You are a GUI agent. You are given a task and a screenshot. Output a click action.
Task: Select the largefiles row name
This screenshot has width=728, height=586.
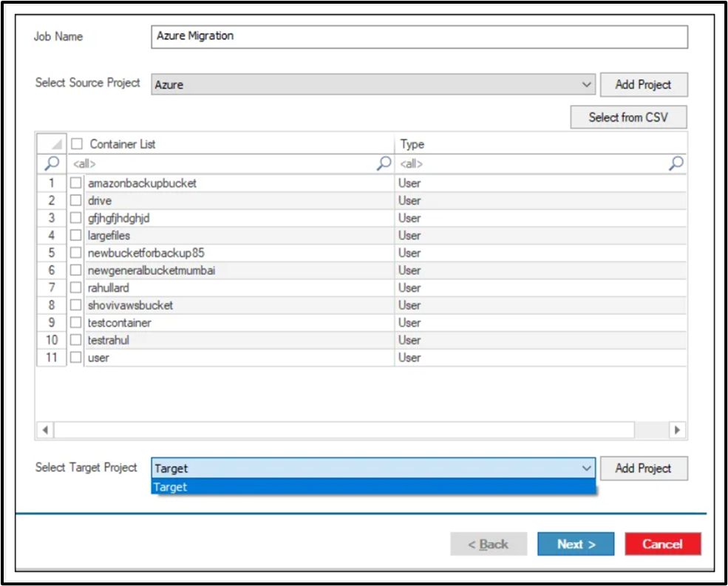click(x=109, y=236)
